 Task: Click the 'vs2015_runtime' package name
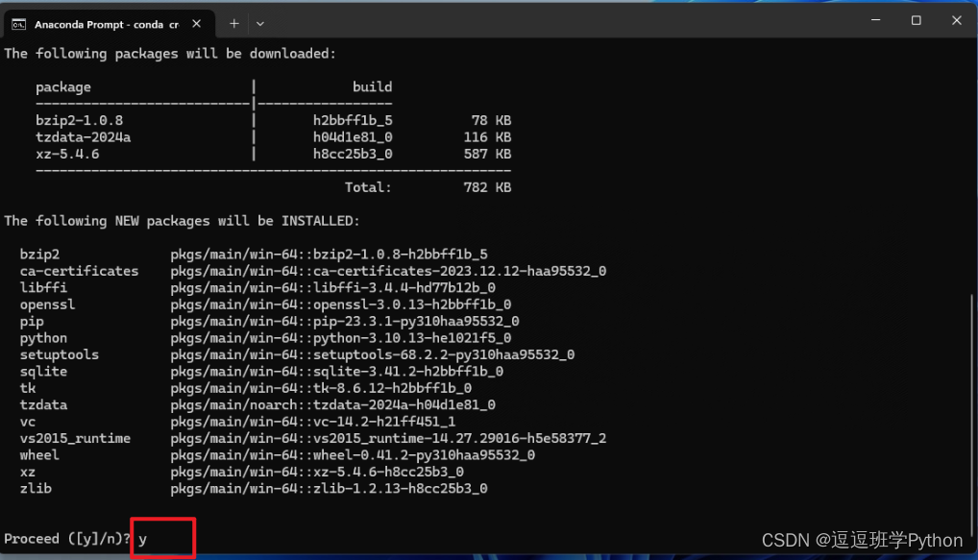point(75,438)
